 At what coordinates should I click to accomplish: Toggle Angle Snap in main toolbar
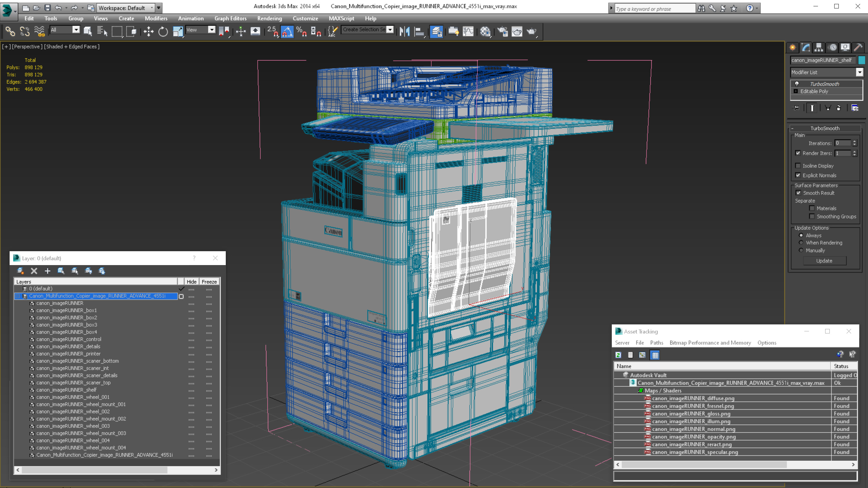click(287, 31)
